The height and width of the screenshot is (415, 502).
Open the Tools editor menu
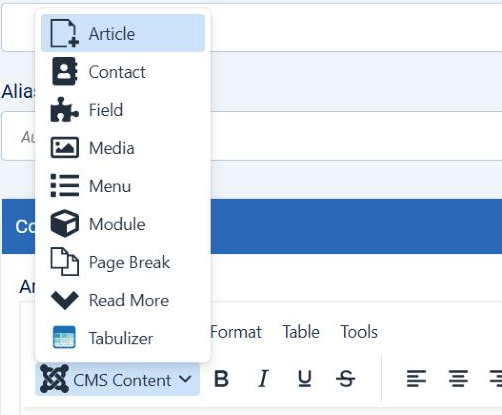pos(359,332)
